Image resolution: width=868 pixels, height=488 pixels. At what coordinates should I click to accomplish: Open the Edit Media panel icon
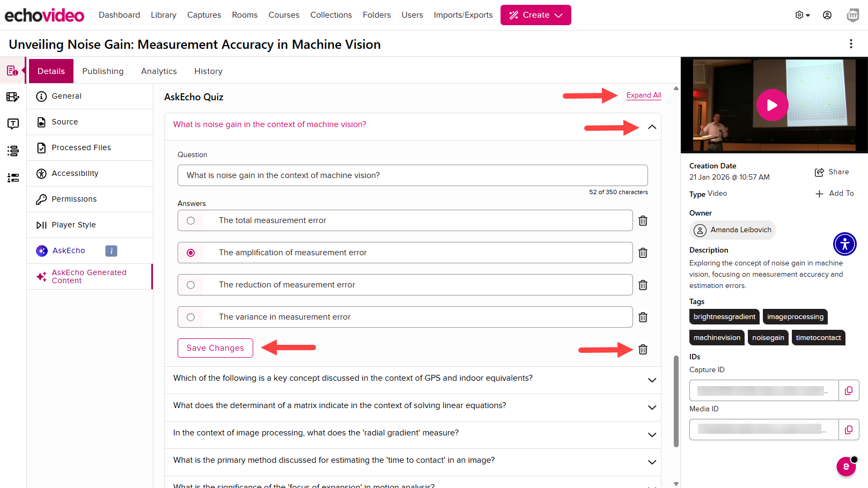(12, 97)
